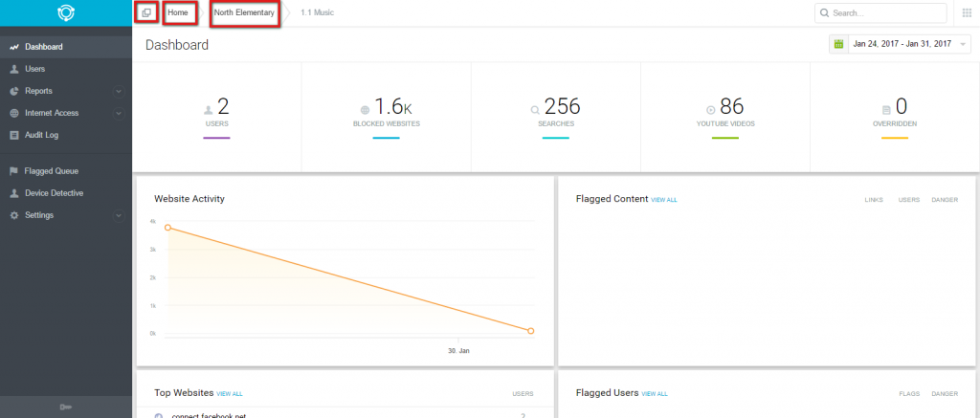This screenshot has height=418, width=980.
Task: Click the Flags column header in Flagged Users
Action: pyautogui.click(x=908, y=394)
